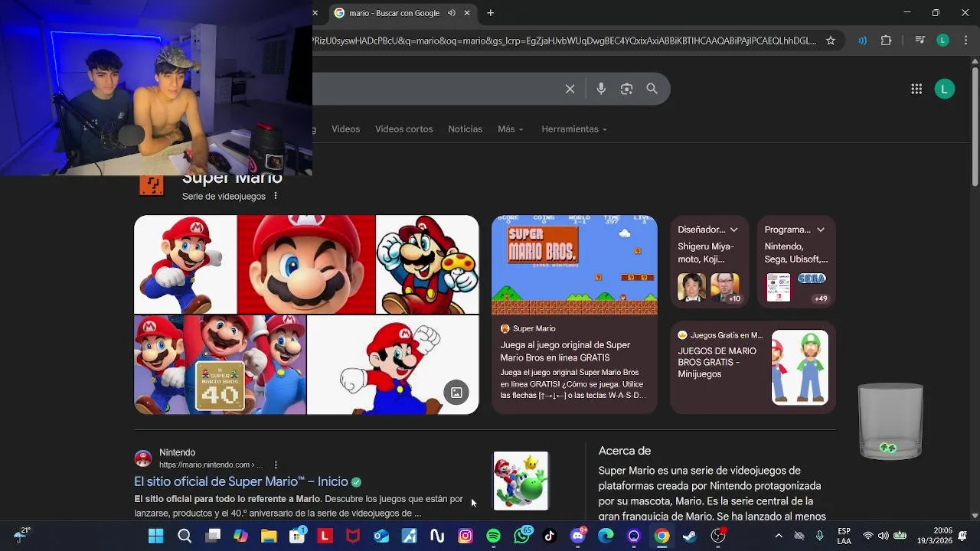Image resolution: width=980 pixels, height=551 pixels.
Task: Switch the ESP LAA input language
Action: click(x=844, y=536)
